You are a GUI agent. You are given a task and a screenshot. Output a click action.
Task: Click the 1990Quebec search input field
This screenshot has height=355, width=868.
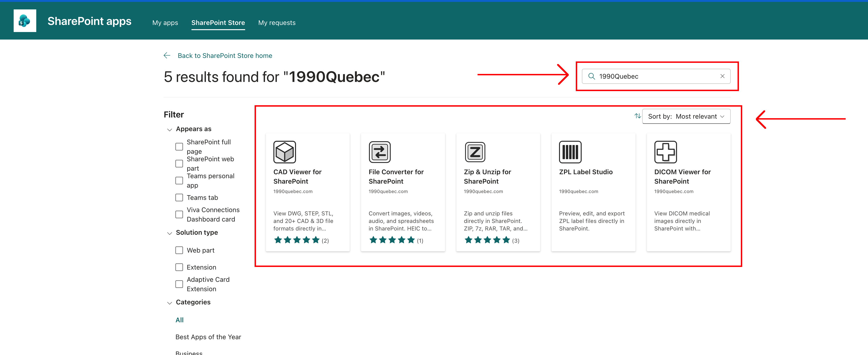pyautogui.click(x=656, y=77)
